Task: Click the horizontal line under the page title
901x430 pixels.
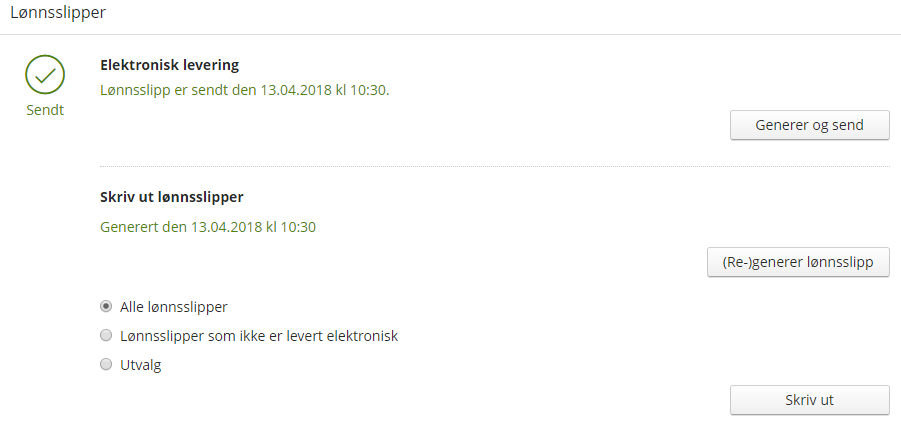Action: [x=450, y=34]
